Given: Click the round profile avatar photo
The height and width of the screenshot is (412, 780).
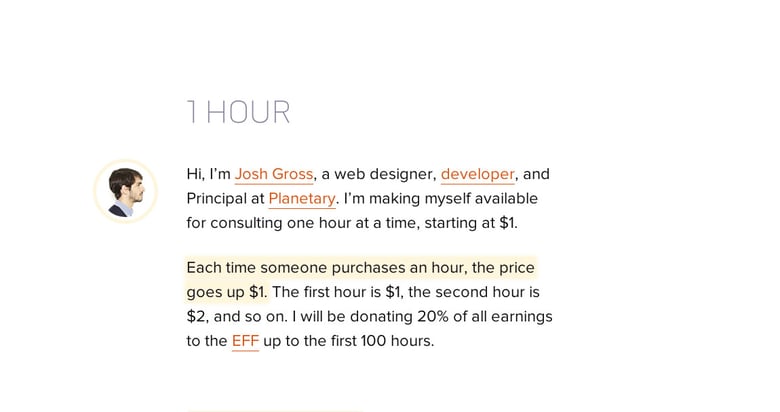Looking at the screenshot, I should 125,190.
